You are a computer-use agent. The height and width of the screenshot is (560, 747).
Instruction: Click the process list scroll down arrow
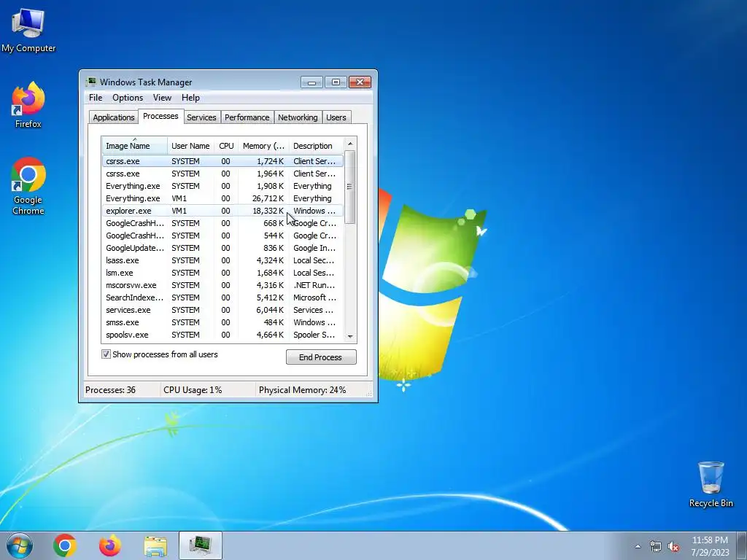click(350, 337)
